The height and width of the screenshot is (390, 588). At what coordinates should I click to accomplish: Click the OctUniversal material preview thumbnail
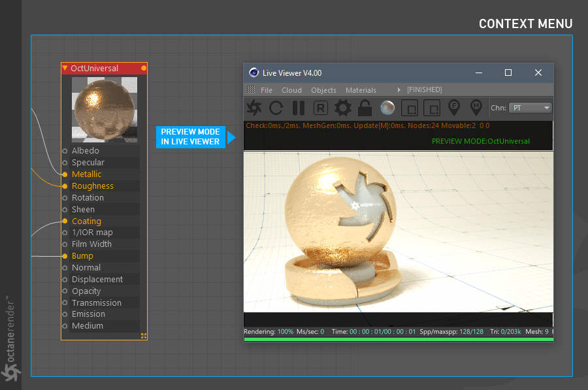(105, 109)
